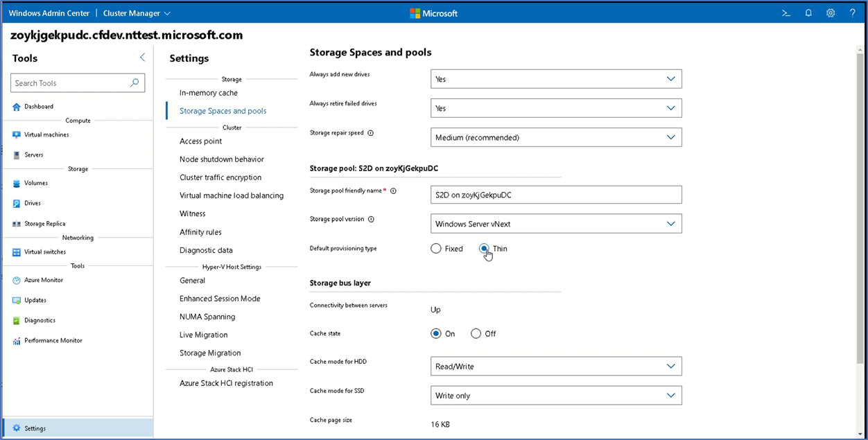Open Cluster Manager switcher
Image resolution: width=868 pixels, height=440 pixels.
(137, 13)
